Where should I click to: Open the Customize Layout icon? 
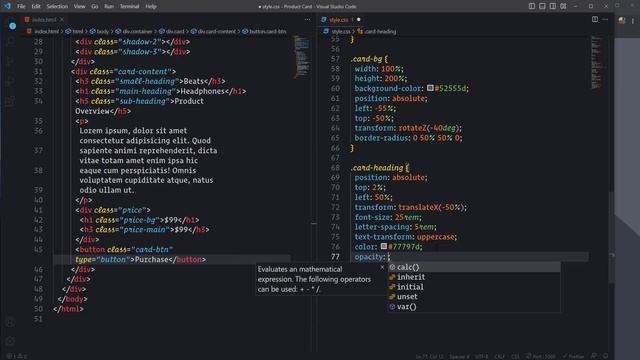(563, 6)
